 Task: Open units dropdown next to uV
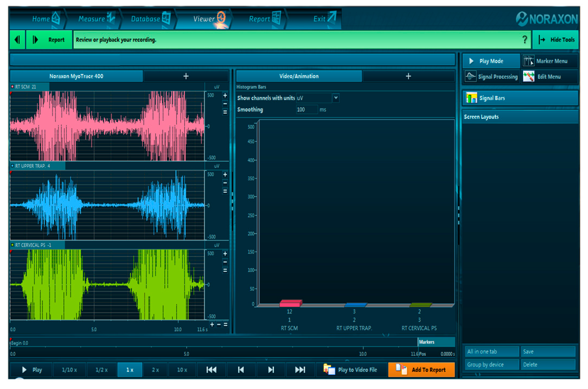(x=336, y=98)
